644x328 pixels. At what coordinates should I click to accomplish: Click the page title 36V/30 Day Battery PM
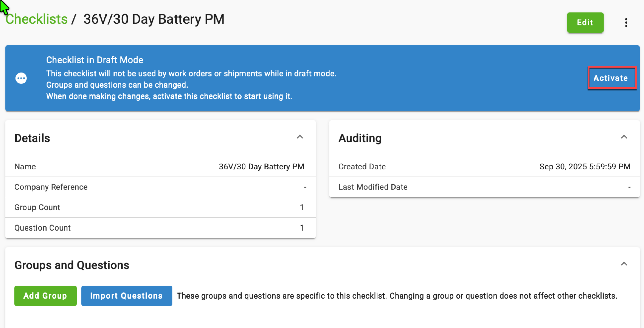pos(154,19)
